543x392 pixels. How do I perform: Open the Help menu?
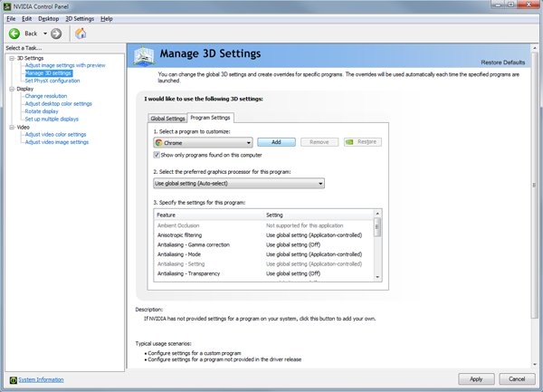107,19
